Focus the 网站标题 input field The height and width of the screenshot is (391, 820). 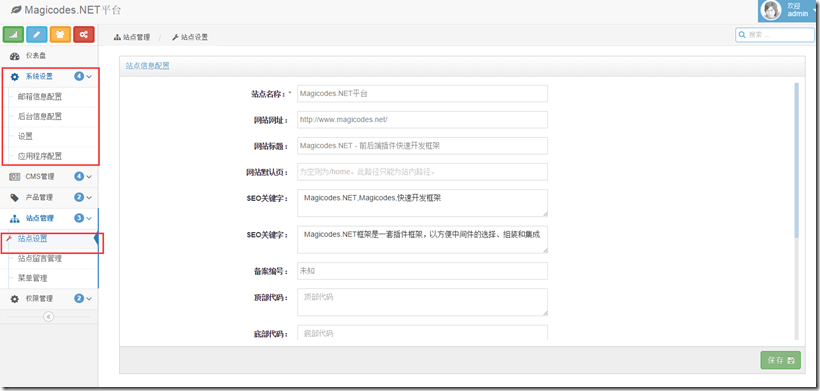coord(422,146)
